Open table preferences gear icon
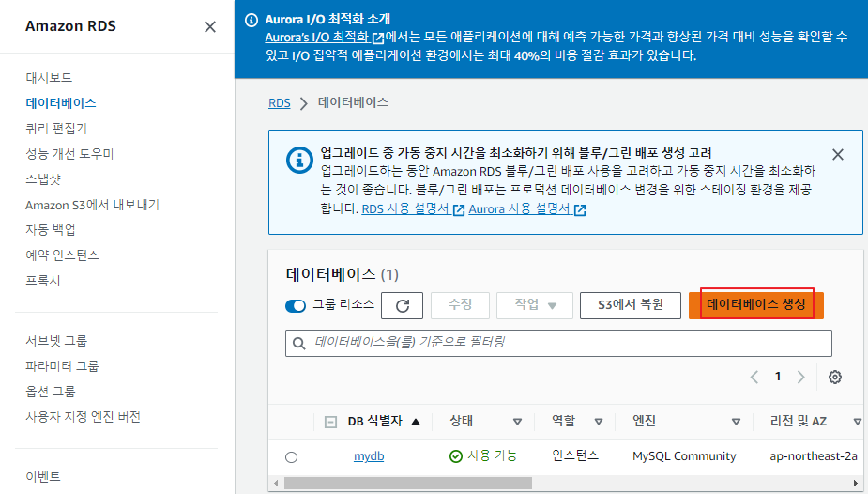This screenshot has height=494, width=868. pyautogui.click(x=835, y=378)
